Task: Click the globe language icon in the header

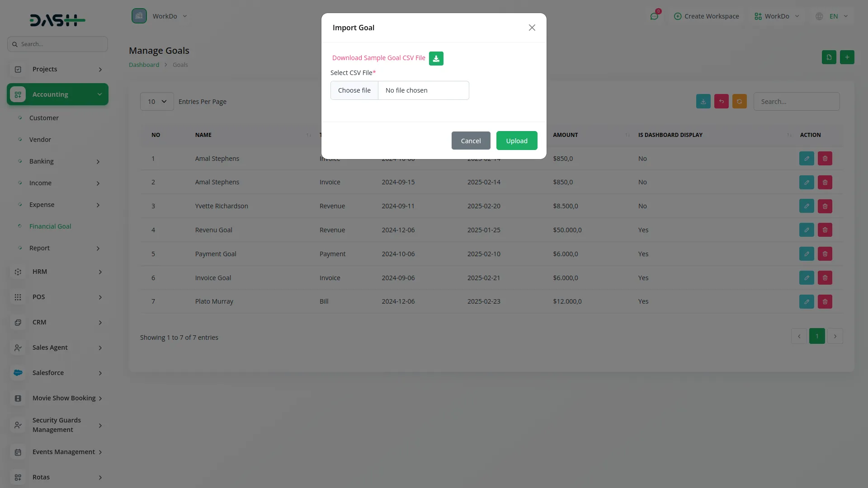Action: (819, 16)
